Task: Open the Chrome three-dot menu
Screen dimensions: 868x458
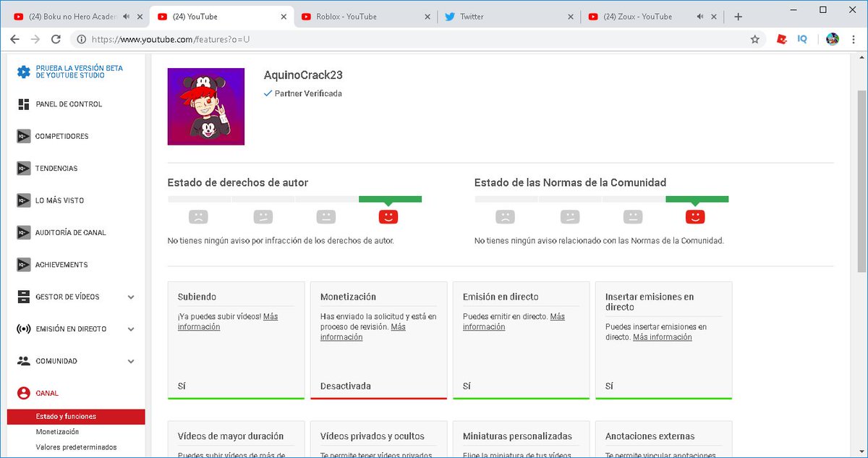Action: [854, 39]
